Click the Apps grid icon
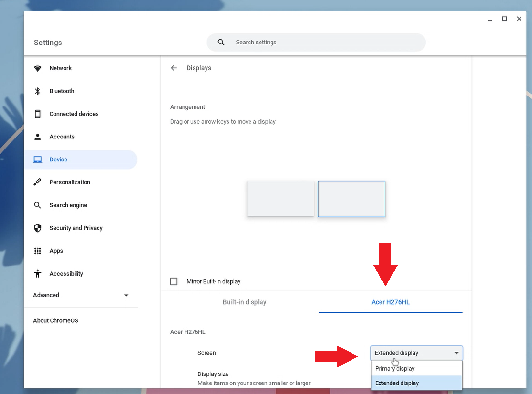Viewport: 532px width, 394px height. point(38,251)
